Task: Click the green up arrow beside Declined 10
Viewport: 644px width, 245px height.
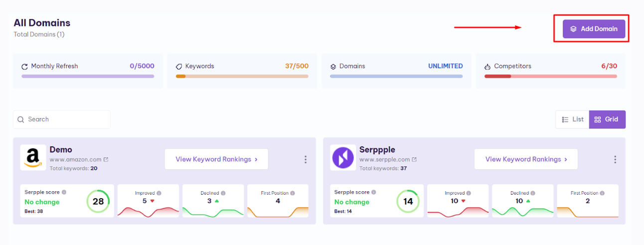Action: click(x=528, y=201)
